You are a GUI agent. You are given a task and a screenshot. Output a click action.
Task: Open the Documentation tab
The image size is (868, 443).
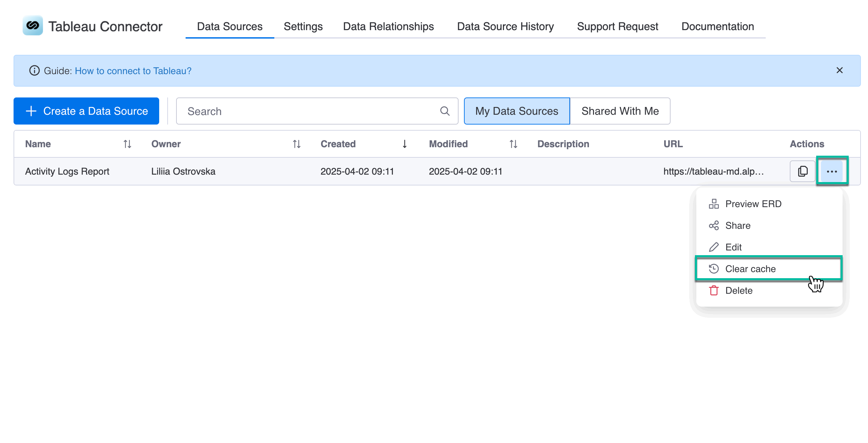[718, 26]
